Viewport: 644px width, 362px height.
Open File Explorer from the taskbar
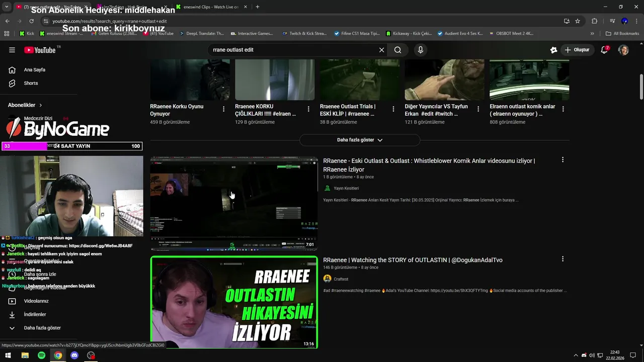pos(25,355)
